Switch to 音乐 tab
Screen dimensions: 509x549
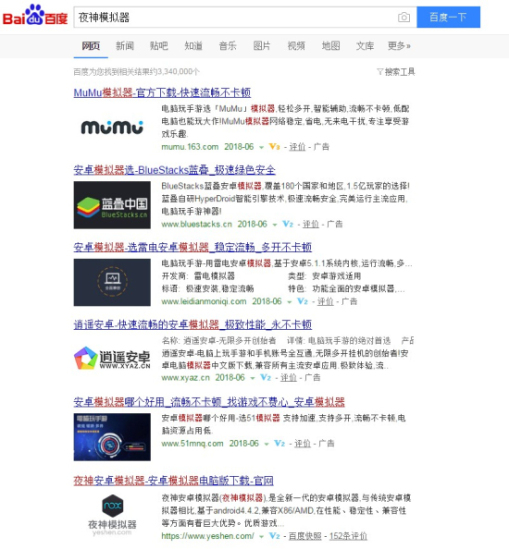(228, 46)
